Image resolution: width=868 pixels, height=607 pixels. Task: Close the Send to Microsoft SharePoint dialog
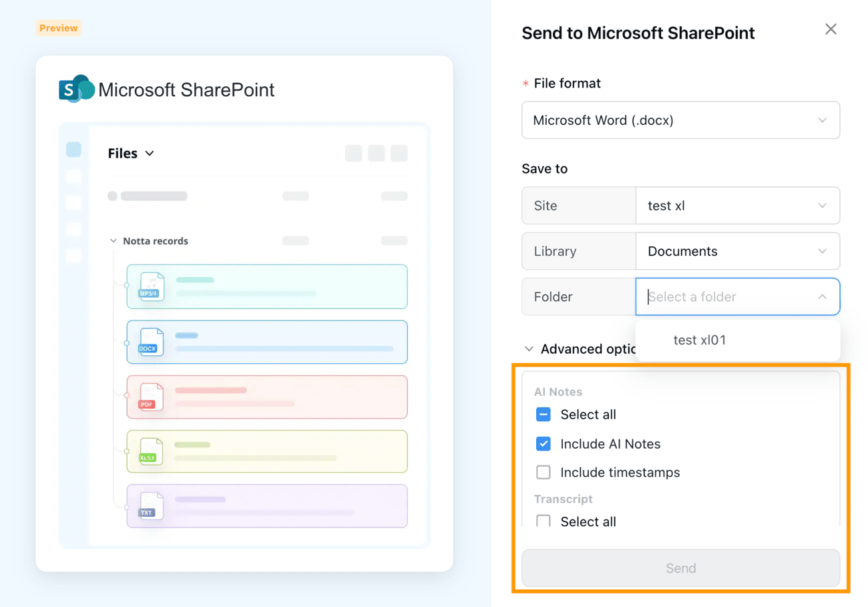(x=831, y=29)
